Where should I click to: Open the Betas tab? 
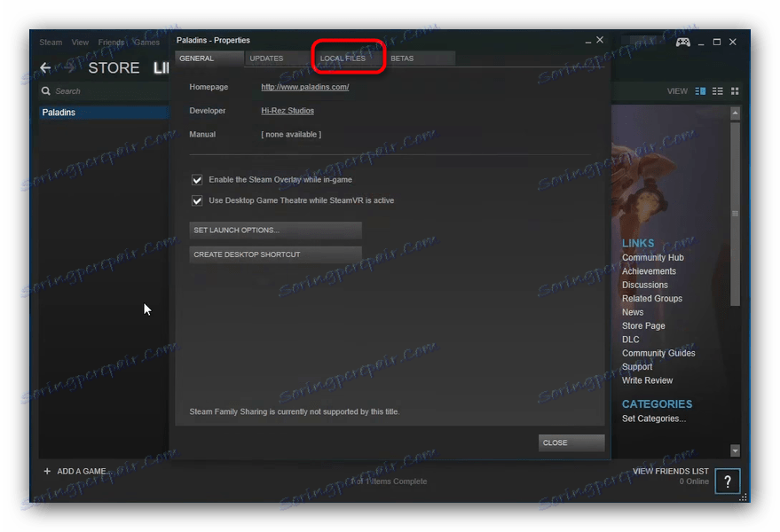tap(420, 59)
